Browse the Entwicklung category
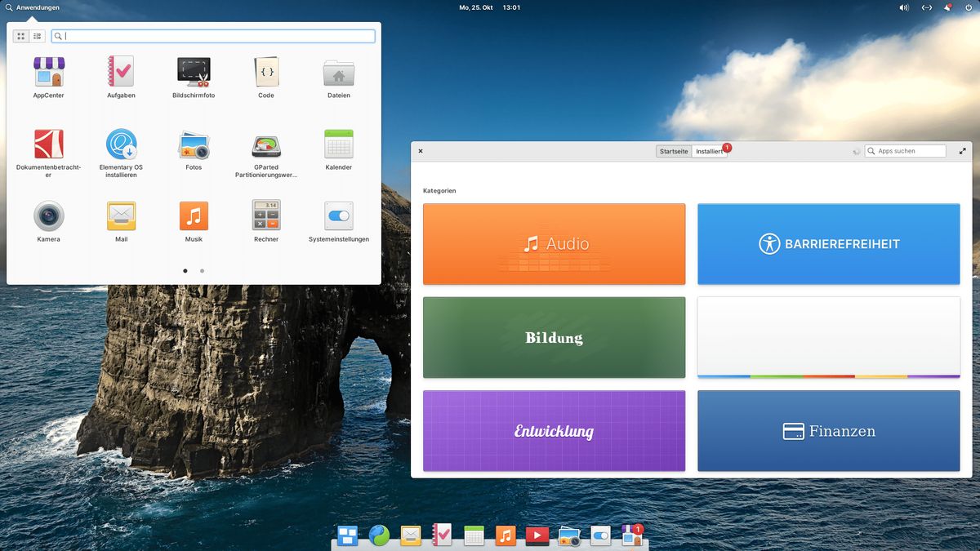This screenshot has height=551, width=980. click(x=554, y=430)
